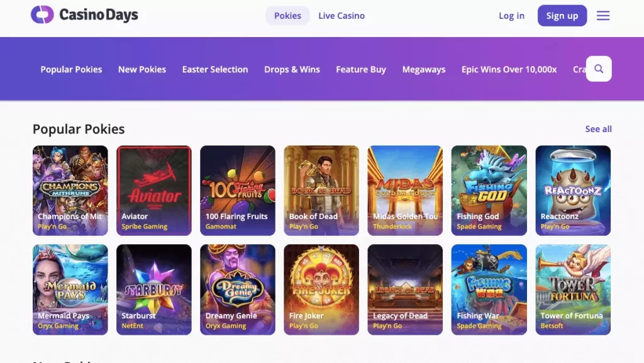The image size is (644, 363).
Task: Open the Fishing God game thumbnail
Action: coord(489,190)
